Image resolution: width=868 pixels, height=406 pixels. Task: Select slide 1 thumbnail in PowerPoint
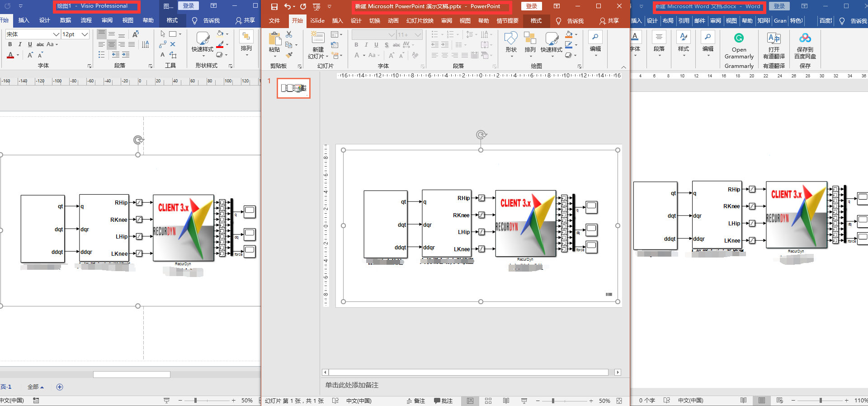tap(293, 88)
